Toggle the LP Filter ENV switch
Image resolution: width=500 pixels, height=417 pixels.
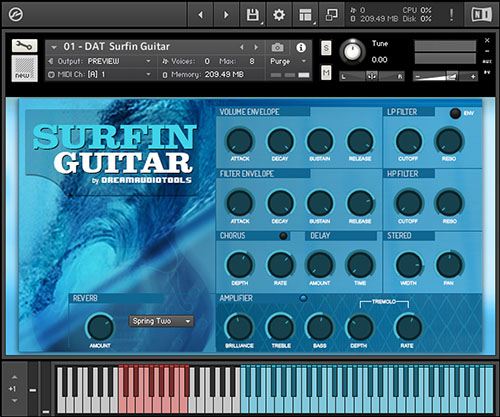(x=455, y=113)
